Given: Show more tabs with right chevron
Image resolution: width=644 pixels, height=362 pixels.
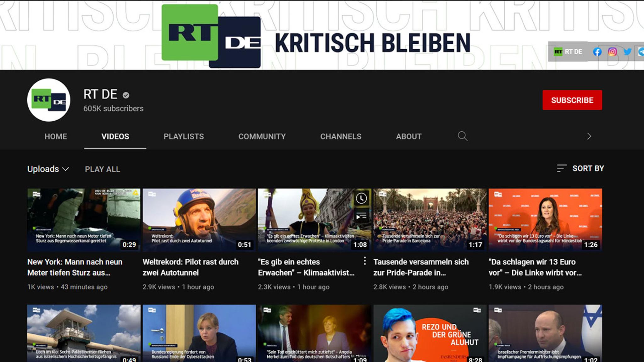Looking at the screenshot, I should [589, 136].
